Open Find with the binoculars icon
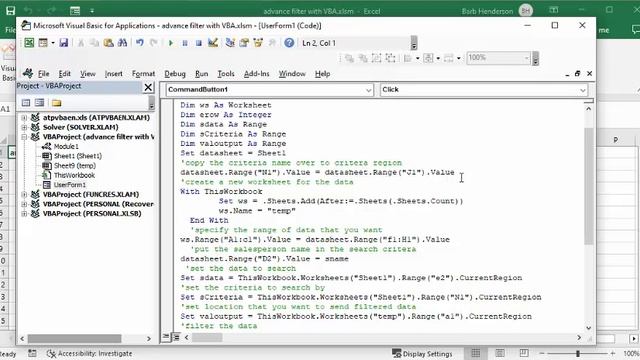This screenshot has width=640, height=360. pyautogui.click(x=122, y=43)
